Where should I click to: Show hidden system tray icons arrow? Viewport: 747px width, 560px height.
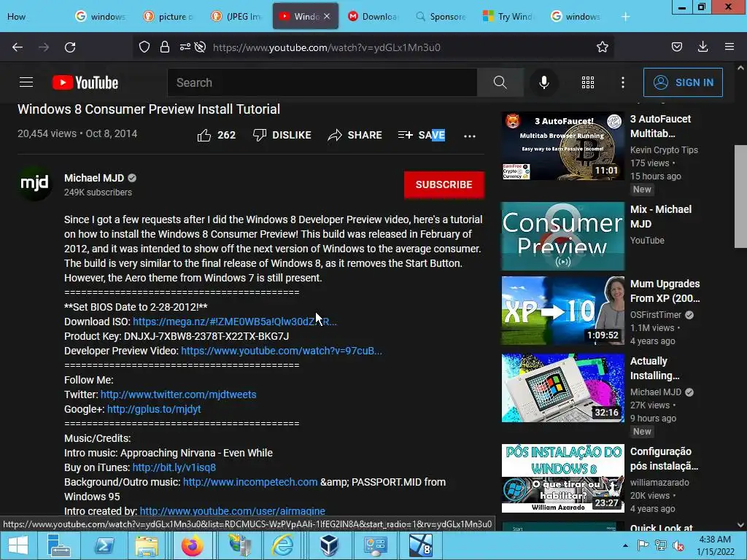point(625,545)
